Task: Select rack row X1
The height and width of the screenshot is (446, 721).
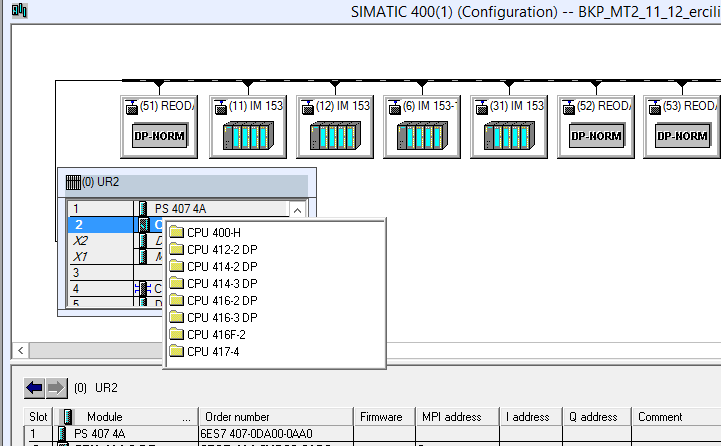Action: tap(115, 257)
